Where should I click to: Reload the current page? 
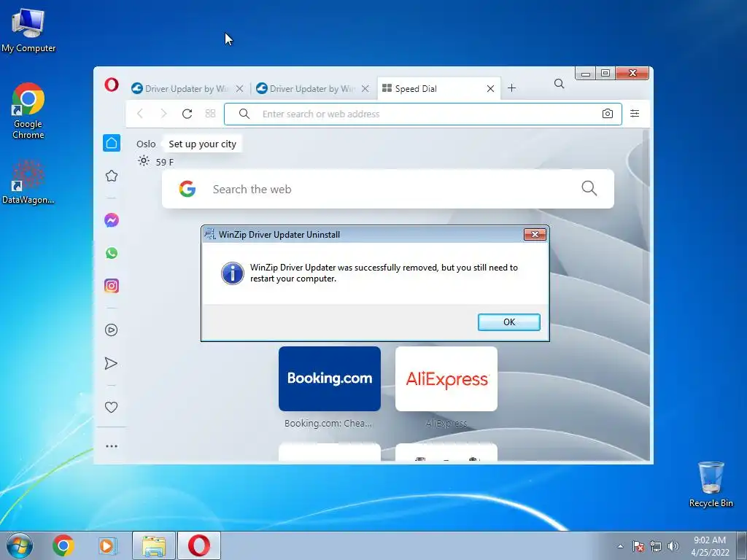pyautogui.click(x=187, y=113)
